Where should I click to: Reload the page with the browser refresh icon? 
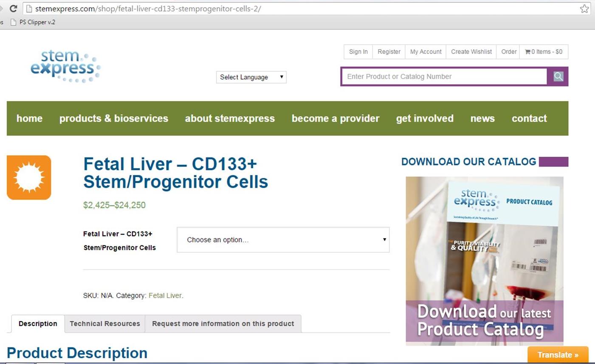click(x=13, y=8)
